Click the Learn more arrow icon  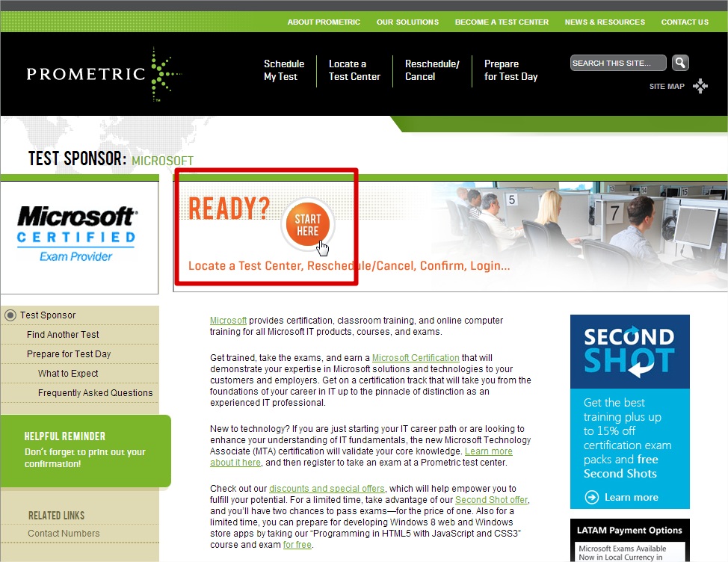592,497
